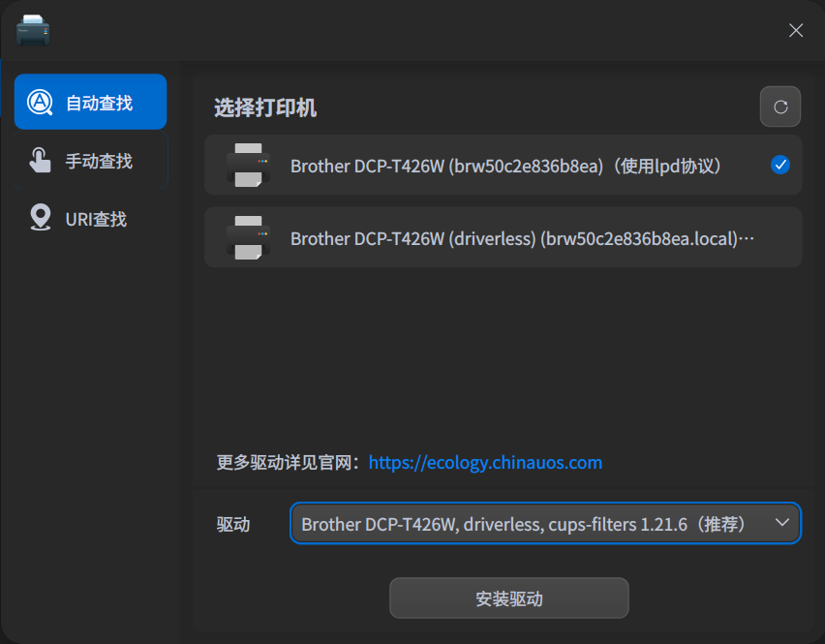Switch to the URI查找 tab
The image size is (825, 644).
pyautogui.click(x=90, y=218)
